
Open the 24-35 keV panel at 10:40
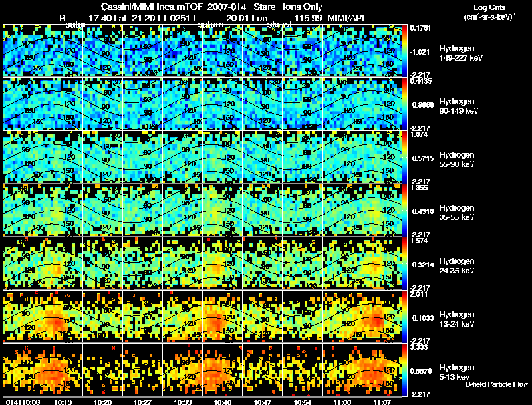222,263
